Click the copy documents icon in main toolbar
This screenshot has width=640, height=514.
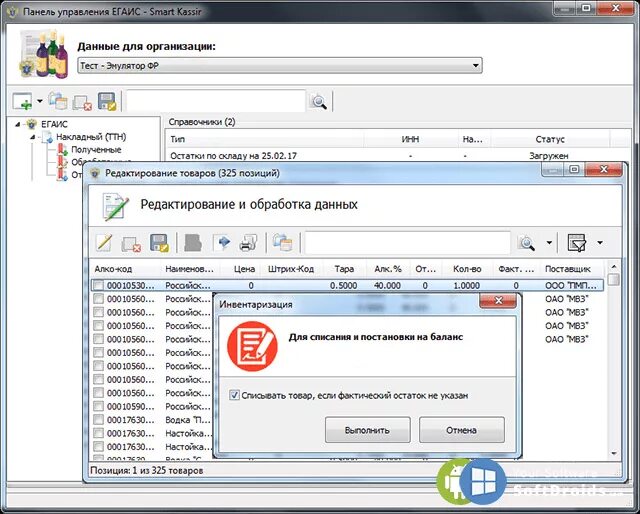pos(58,101)
